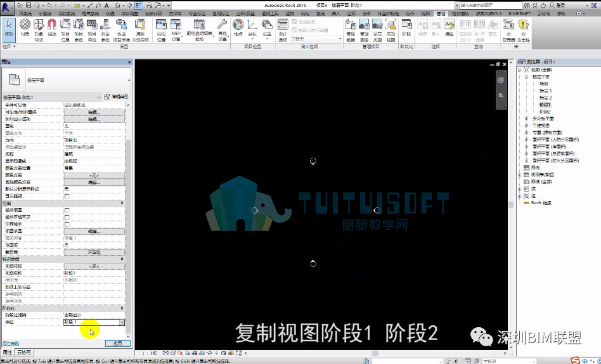Click Purge Unused (清除未使用项) icon
The image size is (601, 364).
click(140, 30)
